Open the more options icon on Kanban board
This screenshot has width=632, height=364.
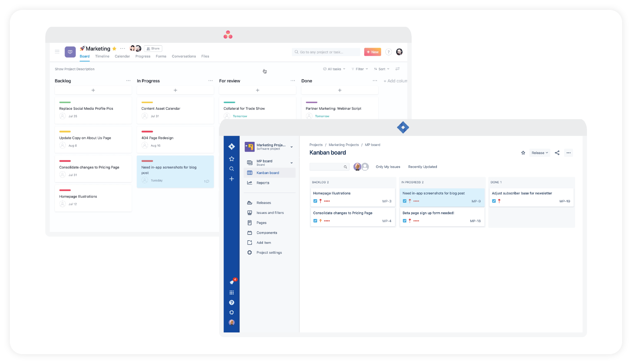(x=569, y=153)
